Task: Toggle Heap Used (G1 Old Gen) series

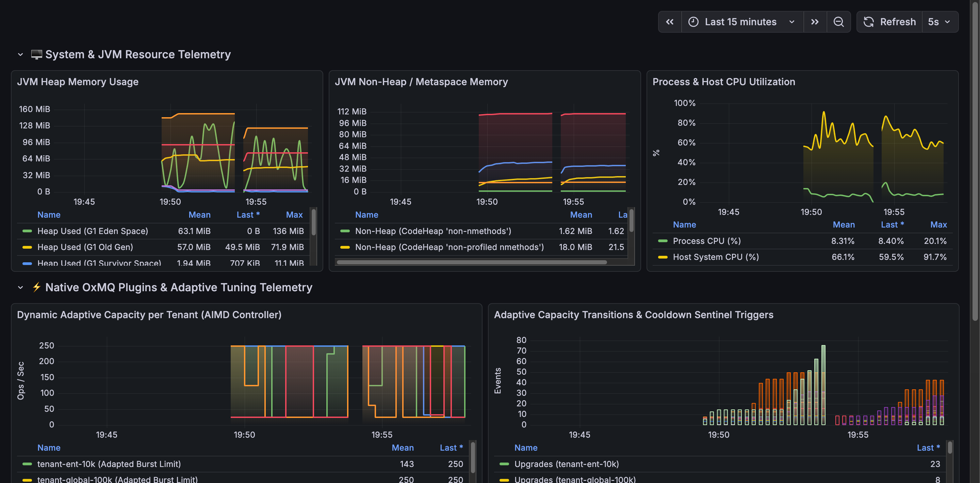Action: (85, 247)
